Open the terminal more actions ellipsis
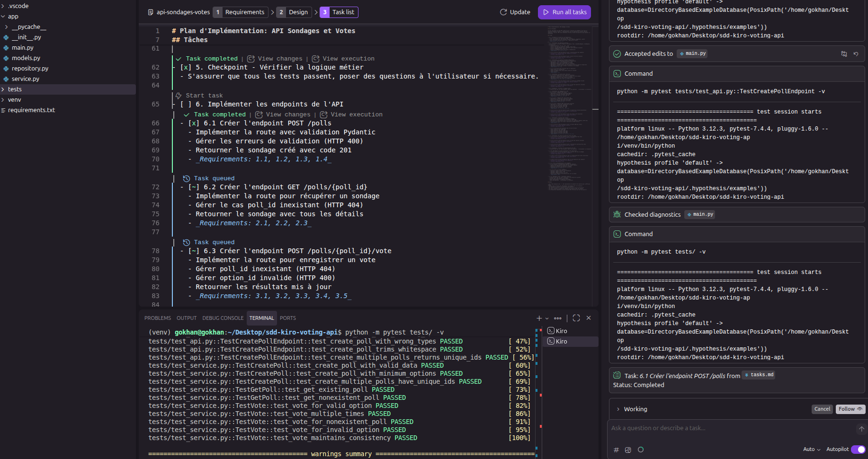Image resolution: width=868 pixels, height=459 pixels. (558, 318)
